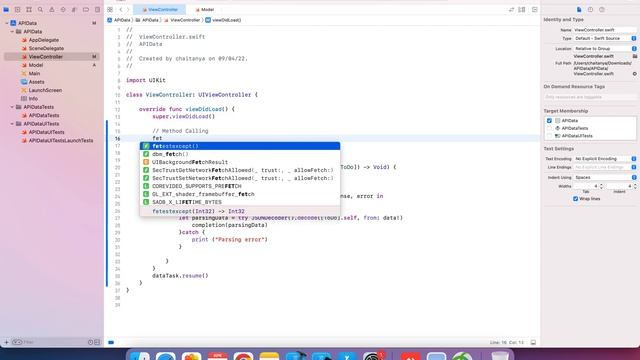Click the related items grid icon
Screen dimensions: 640x360
point(110,9)
